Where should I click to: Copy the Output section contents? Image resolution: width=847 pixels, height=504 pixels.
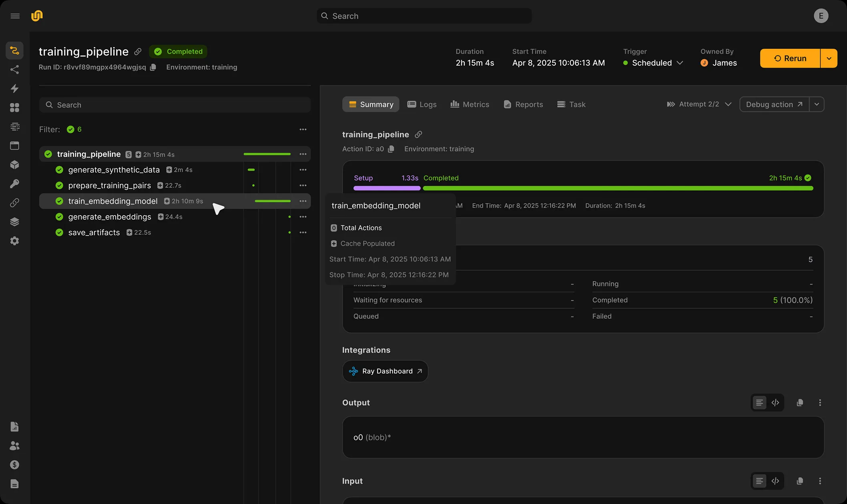(800, 403)
